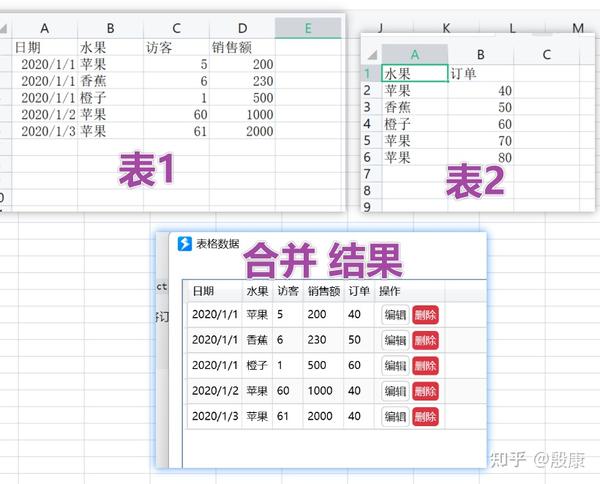Click 1000 in the merge result table

[x=320, y=391]
